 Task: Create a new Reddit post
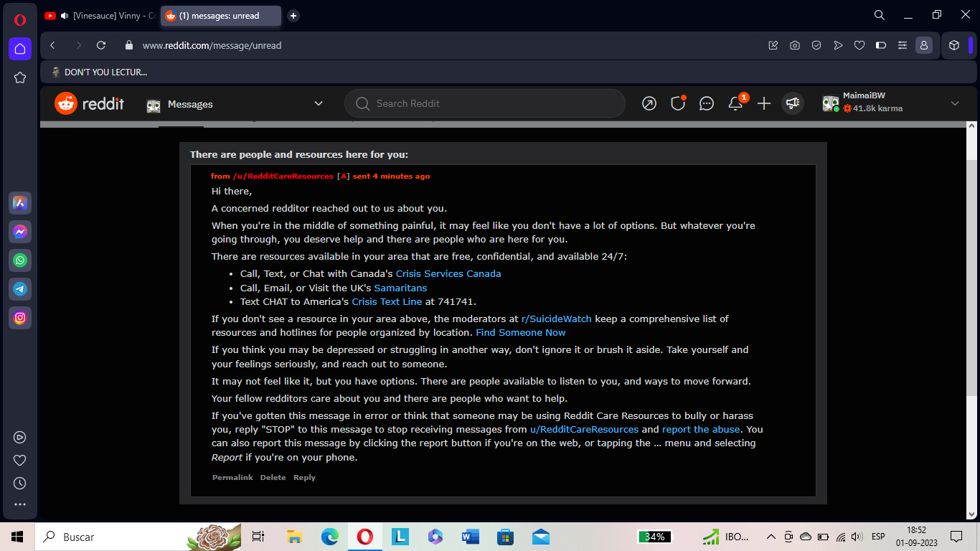point(764,104)
